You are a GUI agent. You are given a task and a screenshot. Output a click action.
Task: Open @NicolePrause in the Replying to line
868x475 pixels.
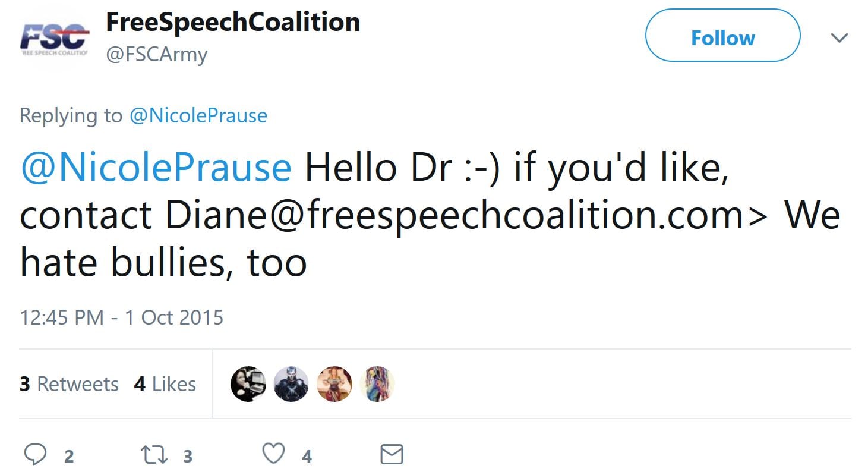click(198, 115)
